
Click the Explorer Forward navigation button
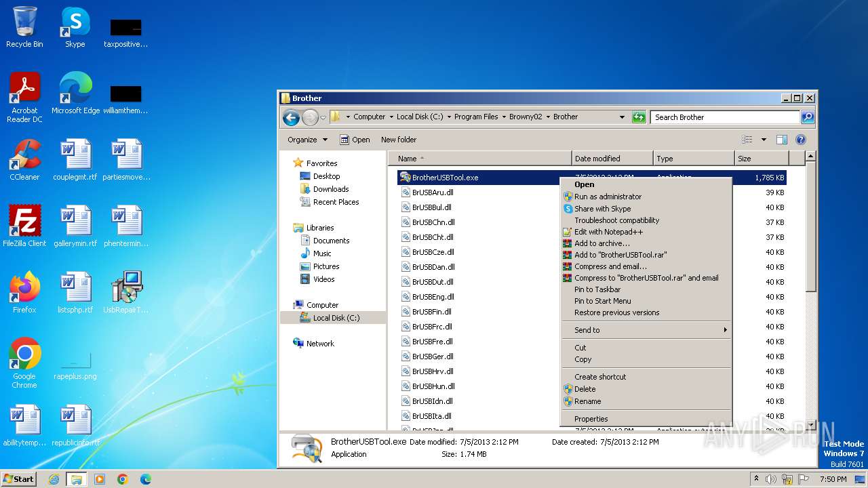[310, 117]
